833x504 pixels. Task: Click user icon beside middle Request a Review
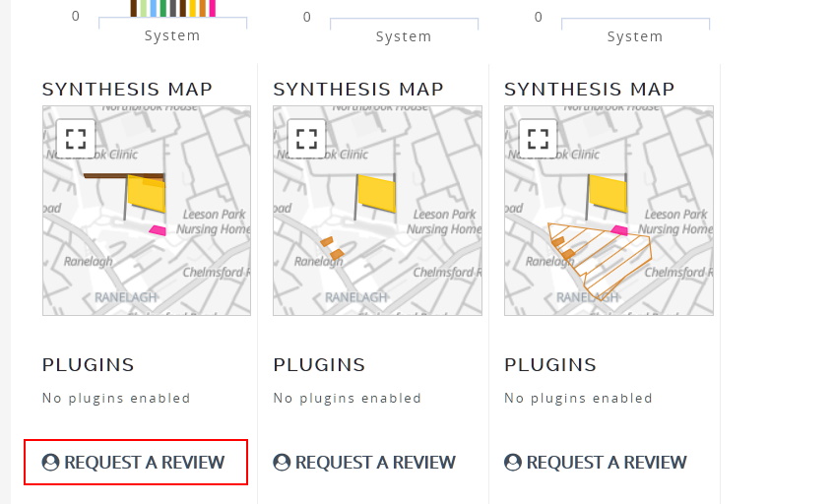[x=282, y=463]
